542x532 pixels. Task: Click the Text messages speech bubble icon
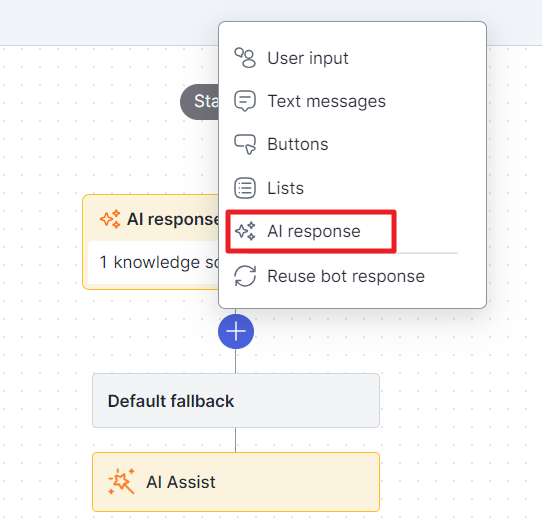[245, 101]
